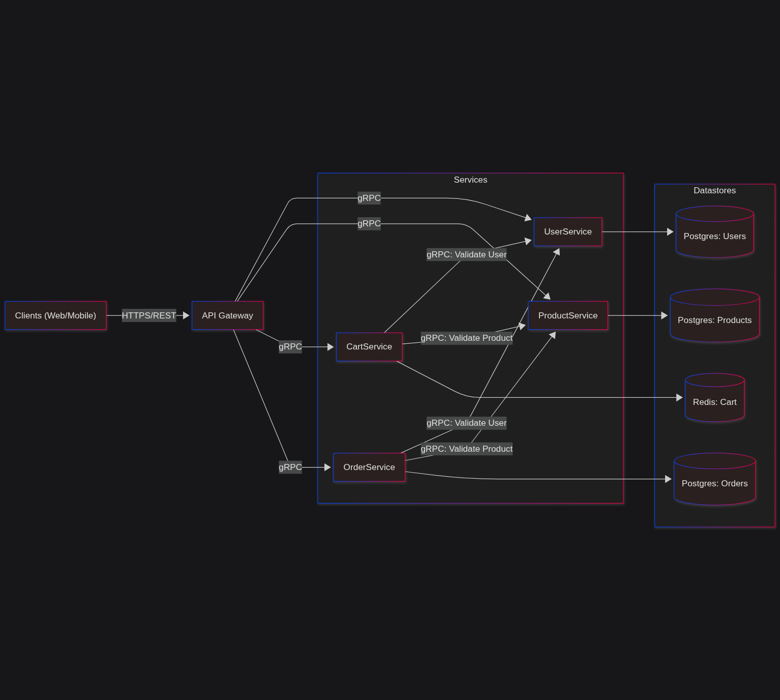The height and width of the screenshot is (700, 780).
Task: Click the topmost gRPC label under Services
Action: point(369,198)
